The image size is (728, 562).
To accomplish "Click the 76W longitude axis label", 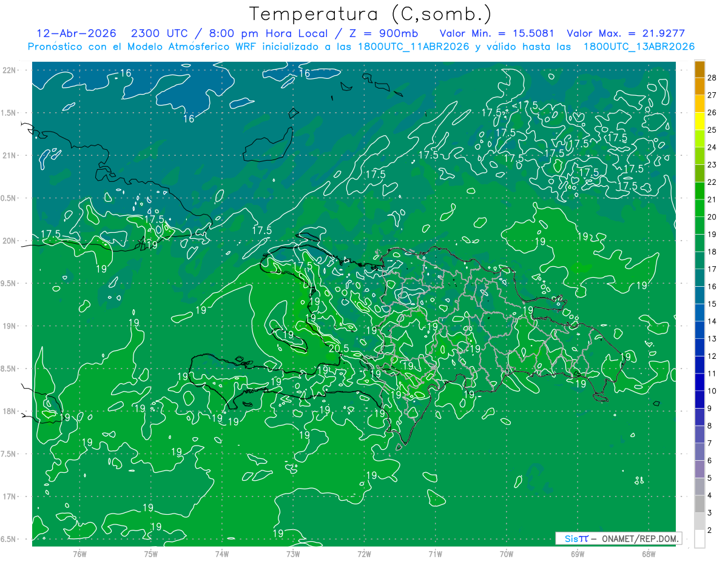I will click(79, 554).
